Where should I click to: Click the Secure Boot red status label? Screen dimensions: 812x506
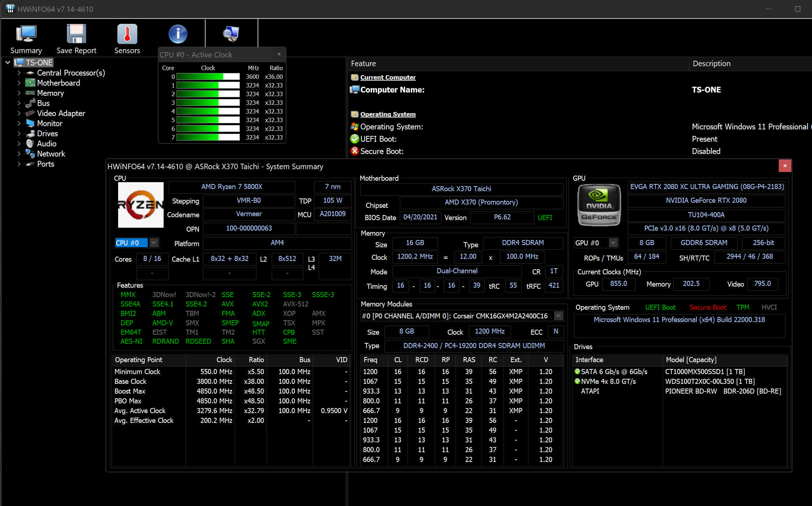[708, 307]
